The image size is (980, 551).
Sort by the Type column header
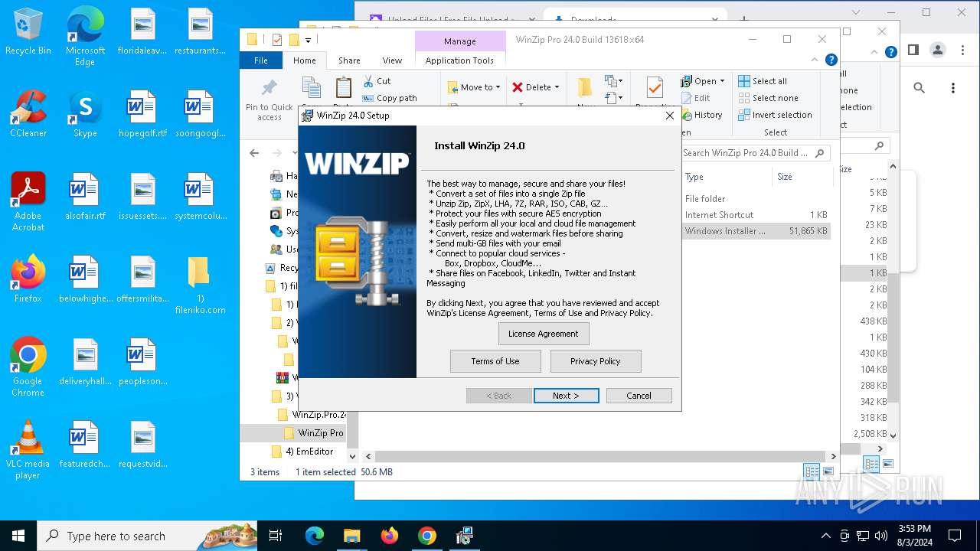[x=727, y=177]
